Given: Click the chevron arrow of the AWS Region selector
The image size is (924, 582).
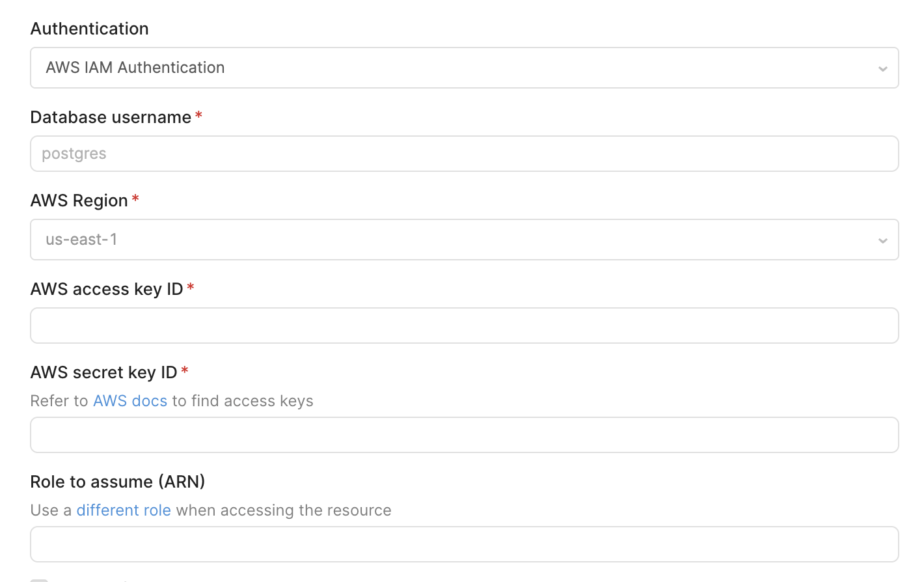Looking at the screenshot, I should click(x=882, y=240).
